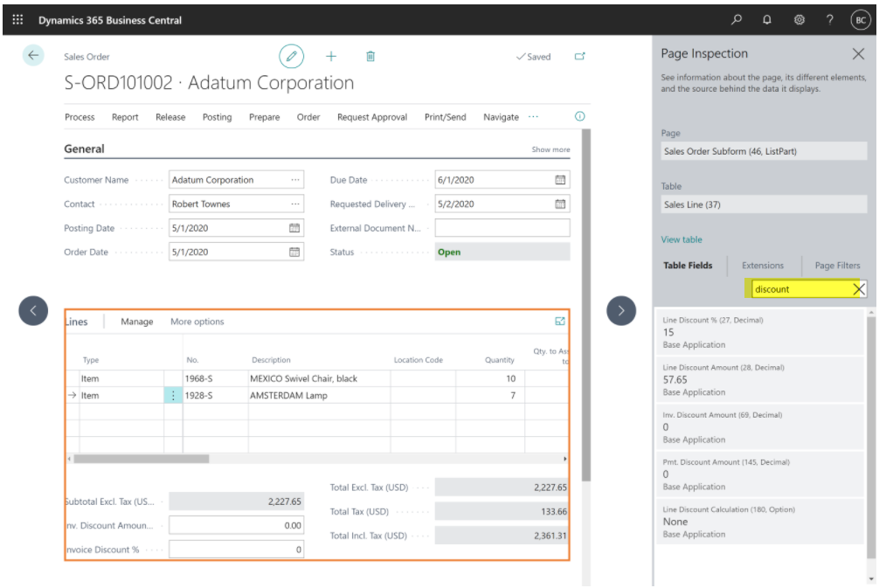Close the Page Inspection pane
The height and width of the screenshot is (588, 893).
[858, 54]
